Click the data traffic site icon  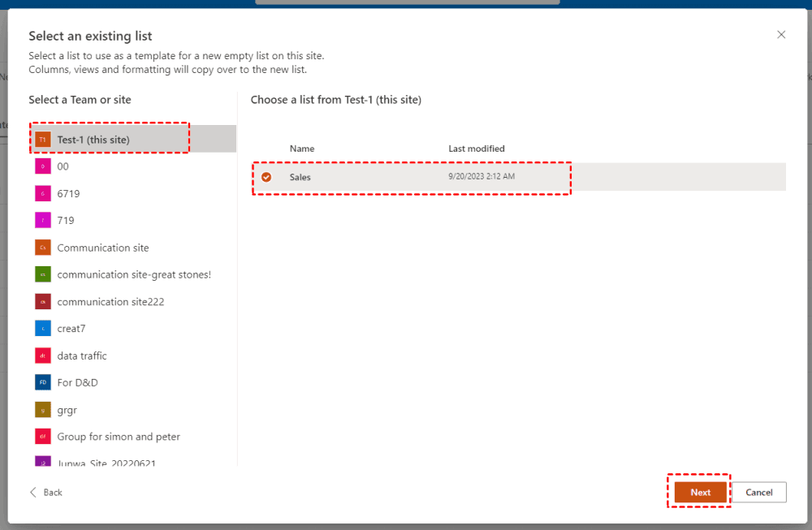[42, 355]
